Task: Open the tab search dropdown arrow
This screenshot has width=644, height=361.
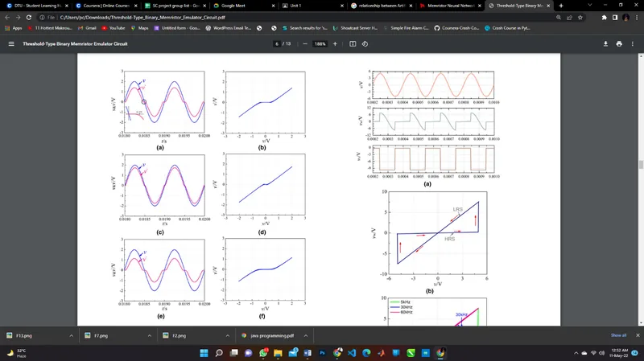Action: pyautogui.click(x=590, y=6)
